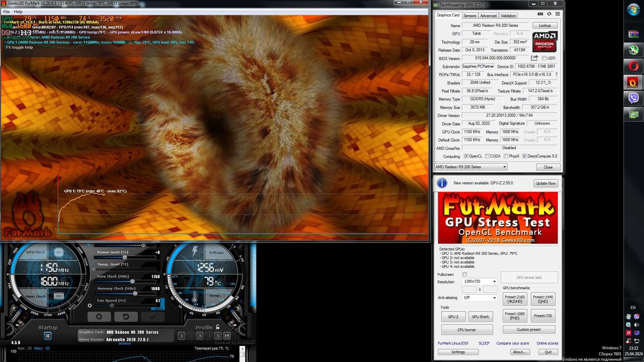Image resolution: width=644 pixels, height=362 pixels.
Task: Click the GPU-Z taskbar icon
Action: tap(633, 115)
